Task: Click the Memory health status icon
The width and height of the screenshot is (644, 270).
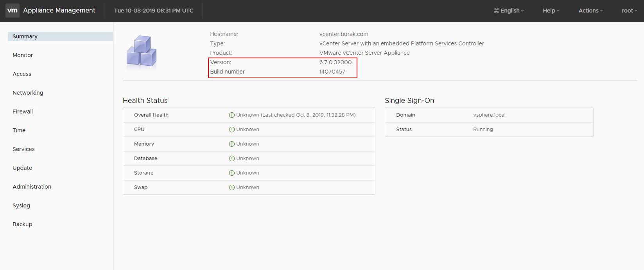Action: pos(232,144)
